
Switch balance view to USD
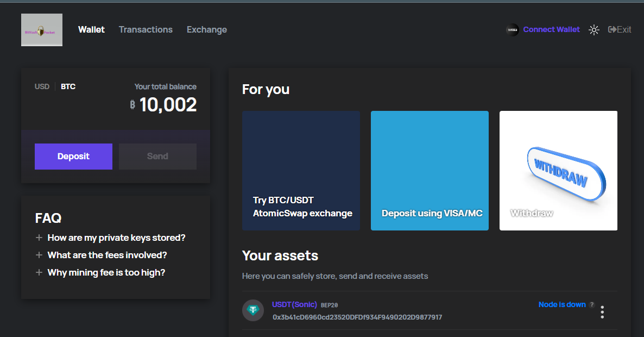[x=42, y=86]
